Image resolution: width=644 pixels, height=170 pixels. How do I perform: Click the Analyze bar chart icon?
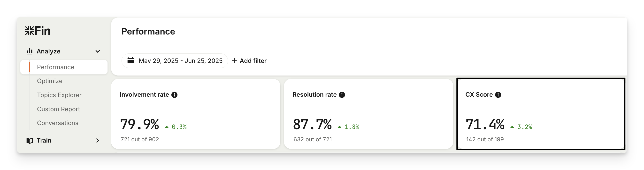point(30,51)
